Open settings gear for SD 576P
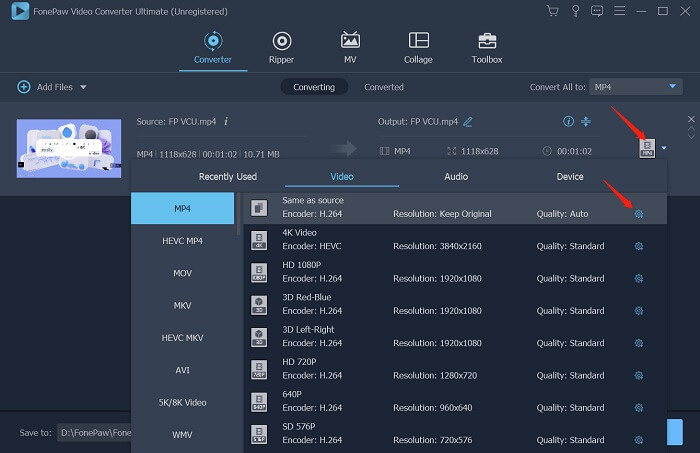 [x=639, y=440]
